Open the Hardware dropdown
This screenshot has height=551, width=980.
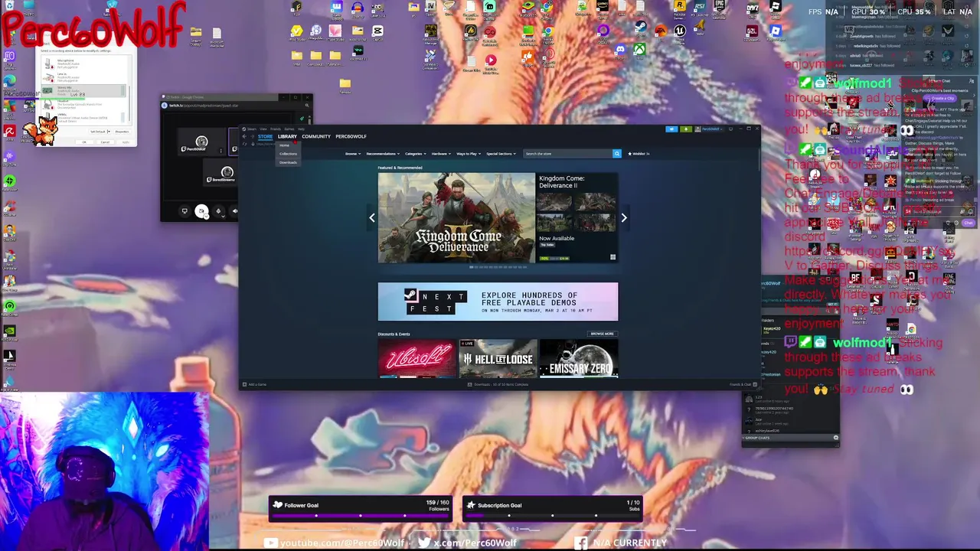[x=441, y=154]
